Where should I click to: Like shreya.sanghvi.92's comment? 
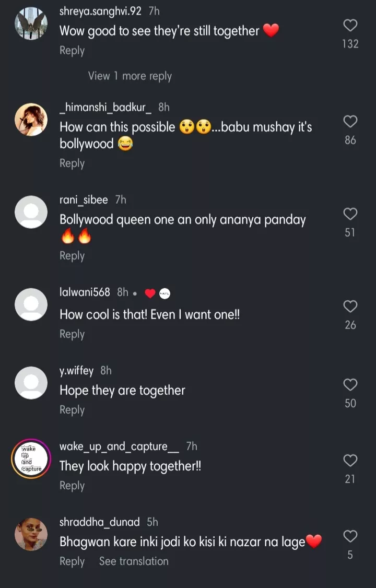(350, 26)
